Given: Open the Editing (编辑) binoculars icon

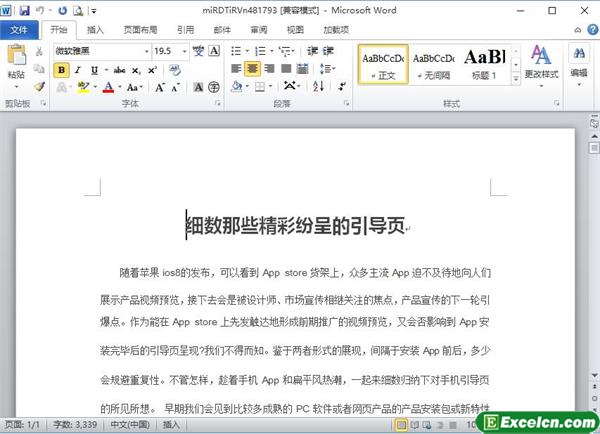Looking at the screenshot, I should point(579,60).
